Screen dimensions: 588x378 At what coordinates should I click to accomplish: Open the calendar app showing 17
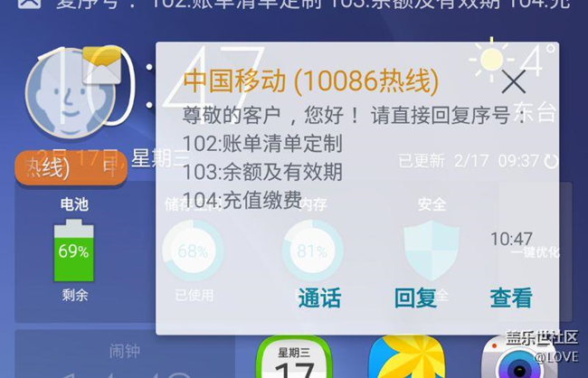tap(294, 358)
